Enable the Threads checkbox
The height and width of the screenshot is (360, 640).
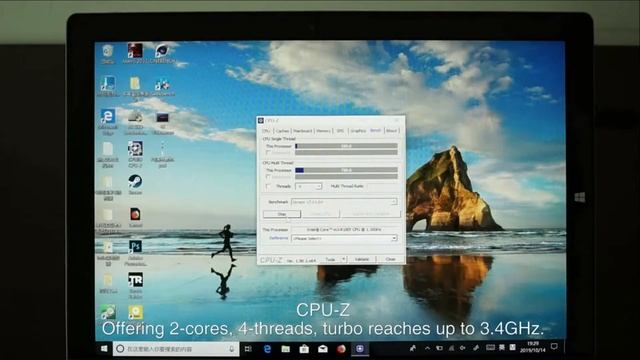pos(268,186)
